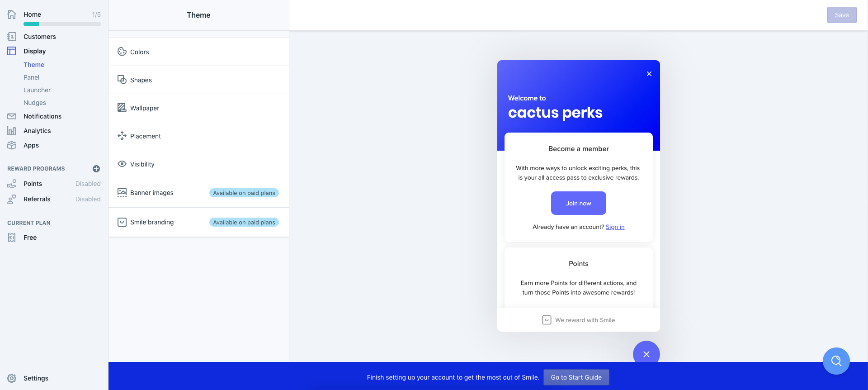Expand the Banner images option
The width and height of the screenshot is (868, 390).
click(x=198, y=193)
